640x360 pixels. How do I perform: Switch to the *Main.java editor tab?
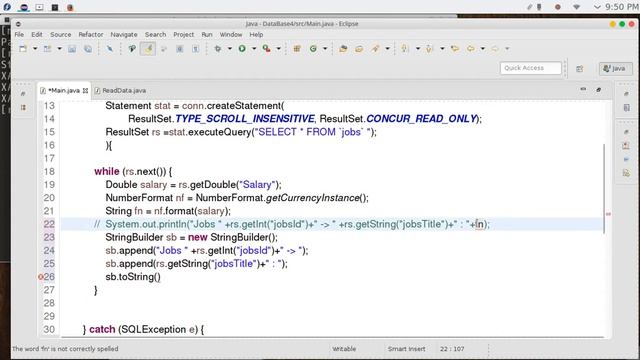63,91
